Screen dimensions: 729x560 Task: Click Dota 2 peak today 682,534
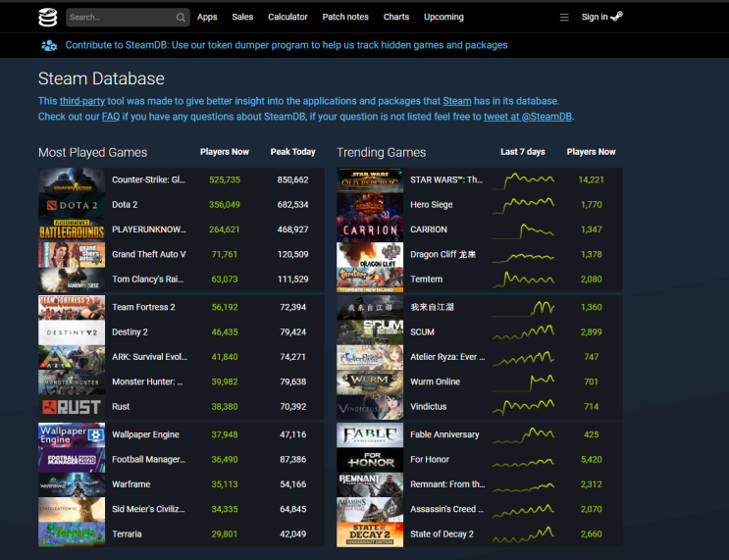click(293, 205)
